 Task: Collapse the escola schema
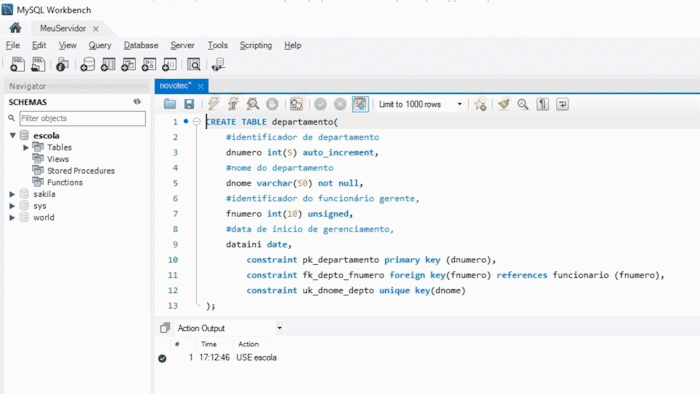12,135
